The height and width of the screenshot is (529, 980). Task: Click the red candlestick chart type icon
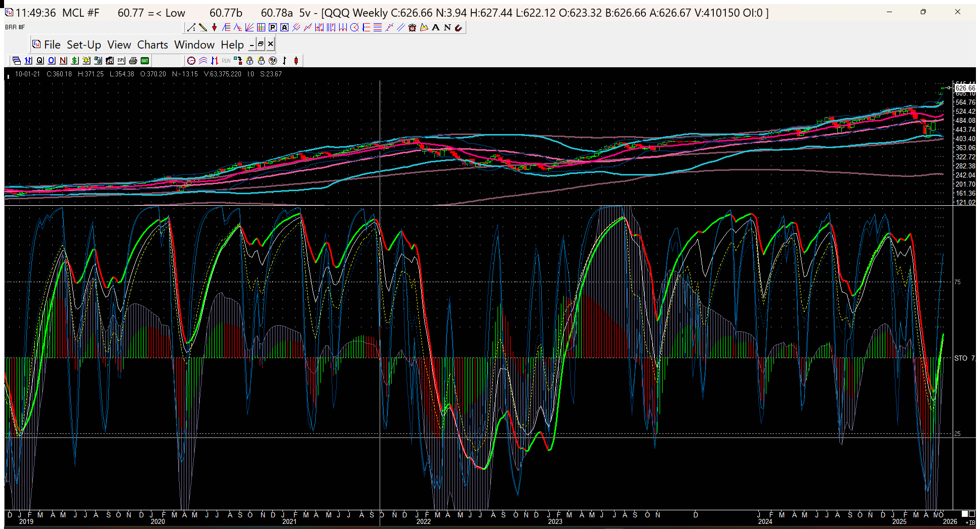[296, 61]
